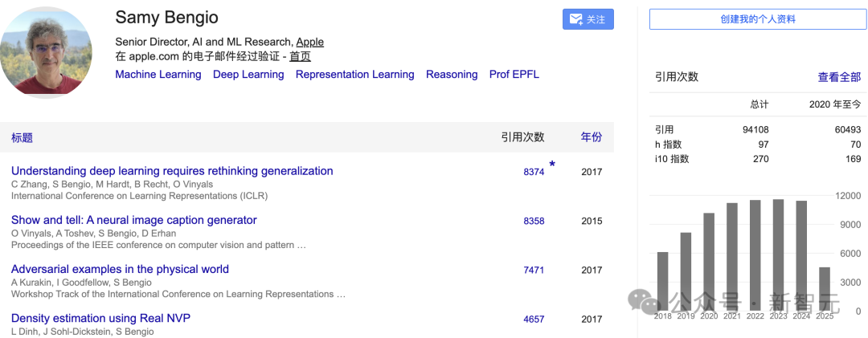Click the 2020 年至今 column header

[x=835, y=104]
